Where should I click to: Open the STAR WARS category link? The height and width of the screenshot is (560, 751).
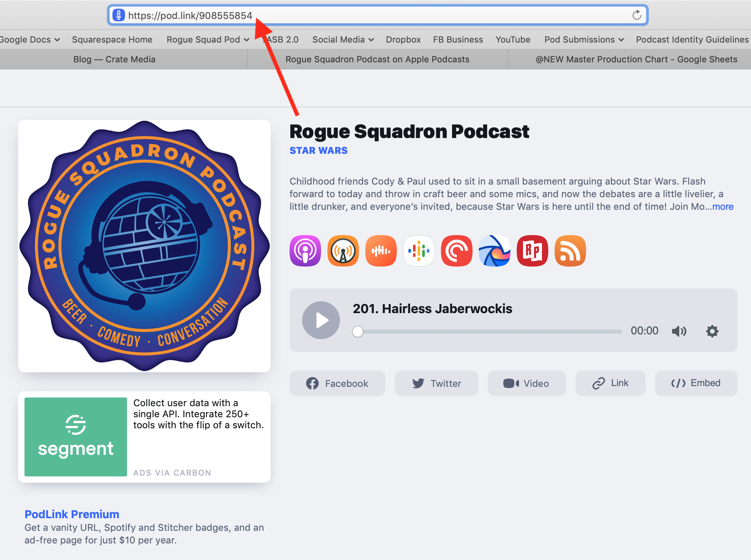click(x=318, y=151)
